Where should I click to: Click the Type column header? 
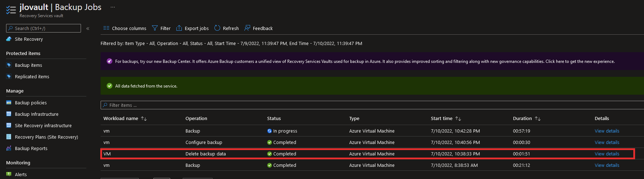pyautogui.click(x=354, y=119)
